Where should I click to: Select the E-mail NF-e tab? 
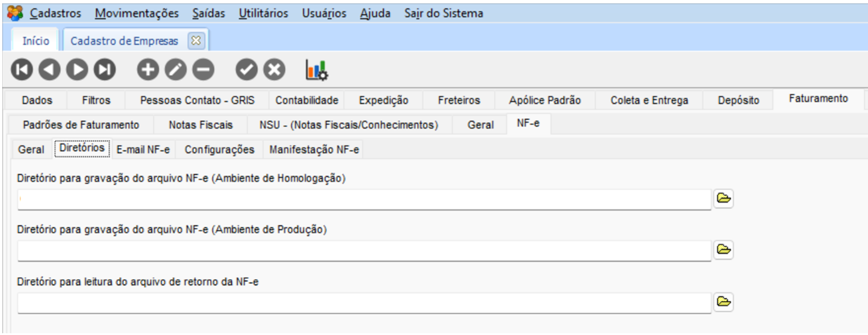pos(143,150)
